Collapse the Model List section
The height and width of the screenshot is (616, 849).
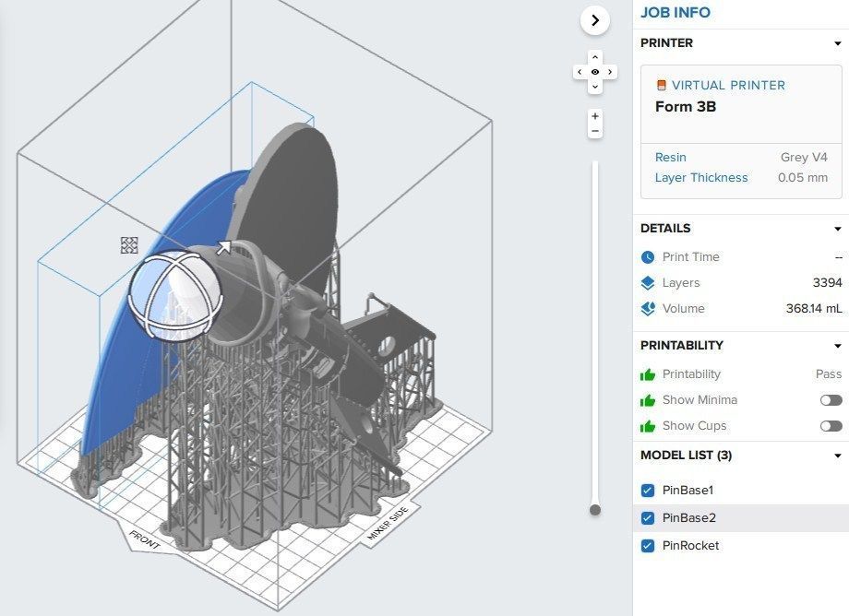(838, 456)
